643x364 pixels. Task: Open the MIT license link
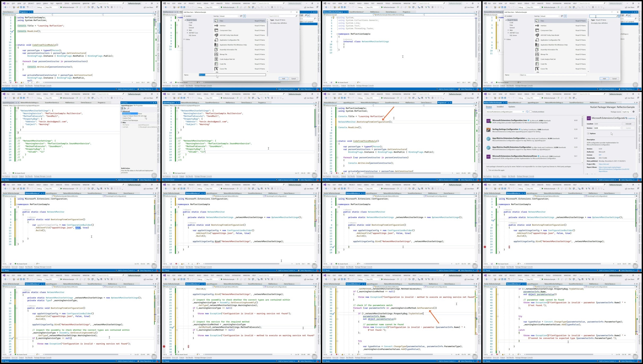[x=600, y=155]
